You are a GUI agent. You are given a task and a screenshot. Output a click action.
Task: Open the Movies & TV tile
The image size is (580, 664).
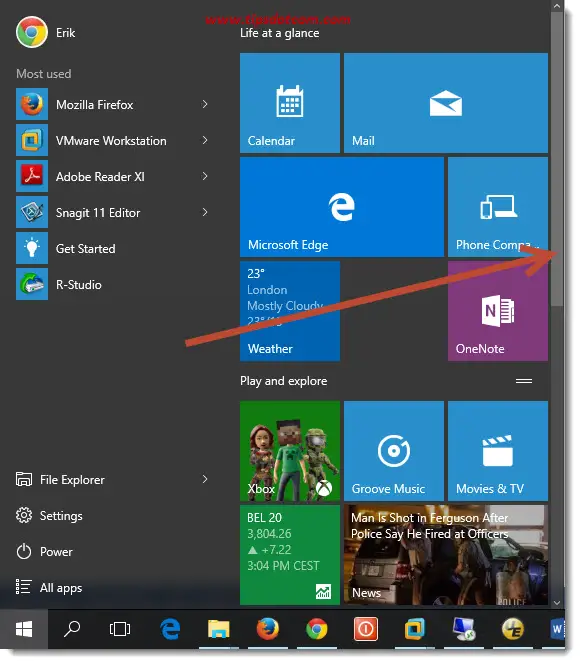click(x=498, y=451)
